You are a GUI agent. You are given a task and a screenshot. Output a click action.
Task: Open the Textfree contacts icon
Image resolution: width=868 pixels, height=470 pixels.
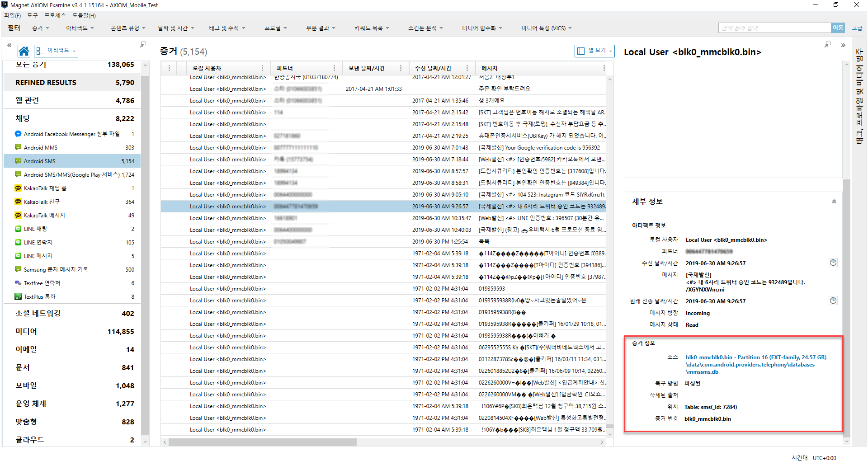click(x=18, y=283)
